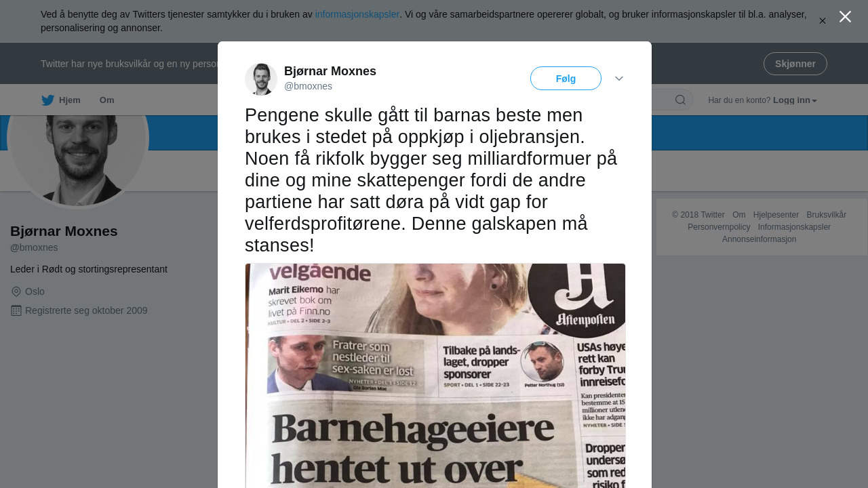
Task: Go to Hjem in top navigation
Action: pyautogui.click(x=70, y=100)
